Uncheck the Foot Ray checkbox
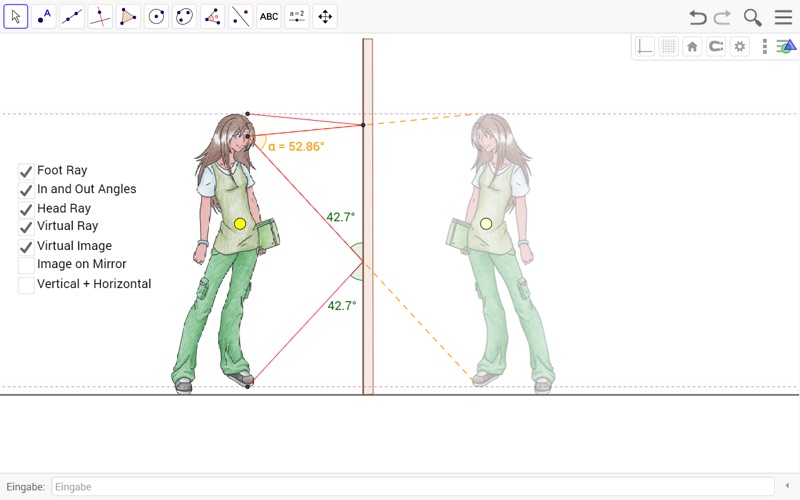Image resolution: width=800 pixels, height=500 pixels. point(26,171)
